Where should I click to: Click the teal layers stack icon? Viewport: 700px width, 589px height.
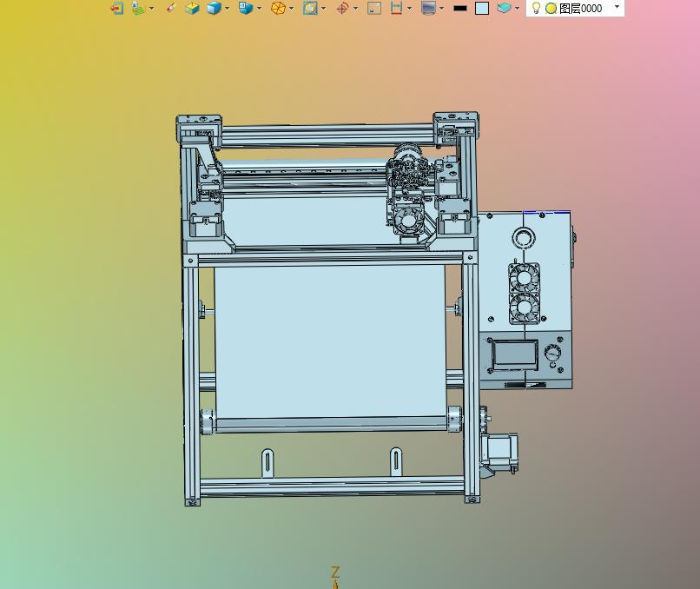pos(504,8)
